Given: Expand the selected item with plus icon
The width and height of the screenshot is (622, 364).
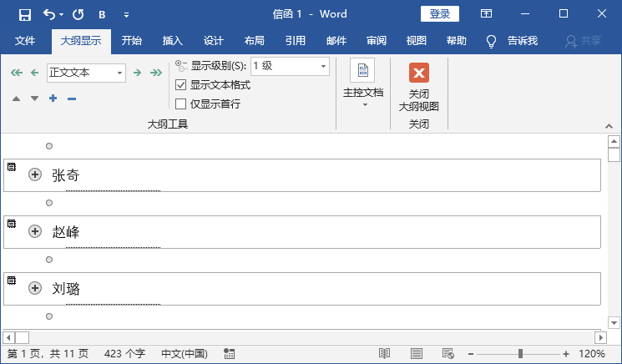Looking at the screenshot, I should point(53,99).
